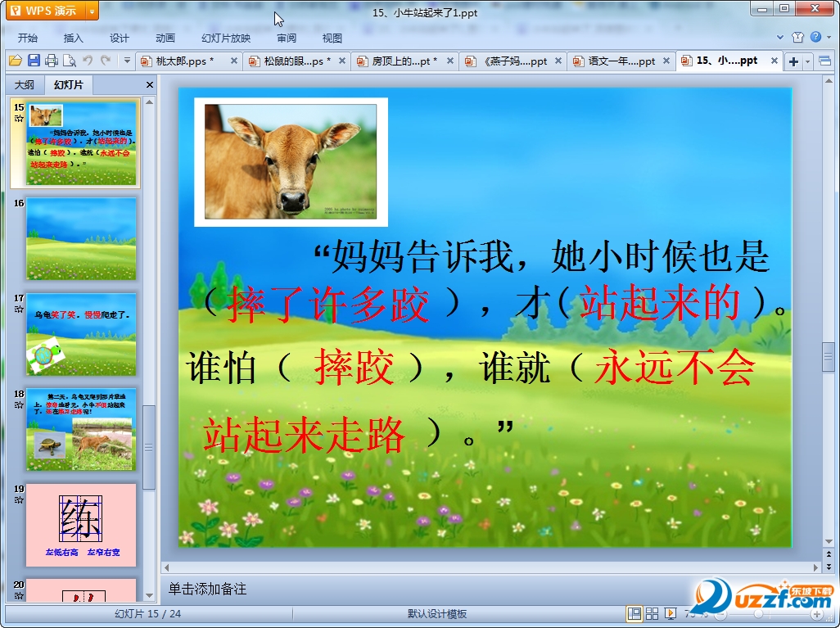
Task: Open the 幻灯片放映 menu tab
Action: [226, 38]
